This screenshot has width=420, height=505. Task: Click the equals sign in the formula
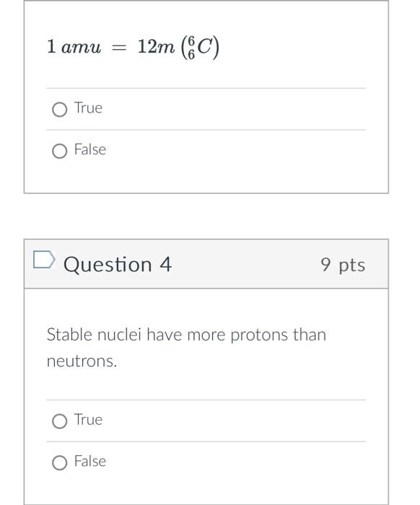pyautogui.click(x=118, y=48)
